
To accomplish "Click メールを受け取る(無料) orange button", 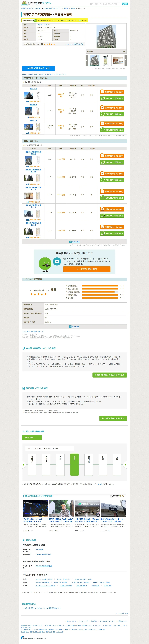I will [x=87, y=269].
